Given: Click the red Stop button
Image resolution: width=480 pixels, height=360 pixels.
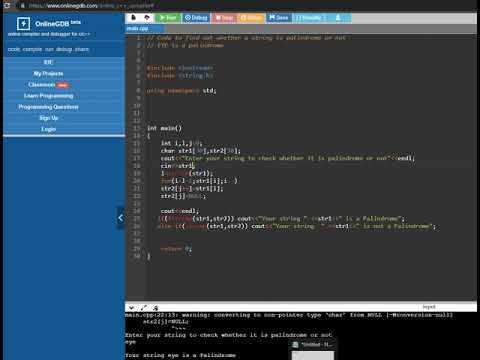Looking at the screenshot, I should coord(224,18).
